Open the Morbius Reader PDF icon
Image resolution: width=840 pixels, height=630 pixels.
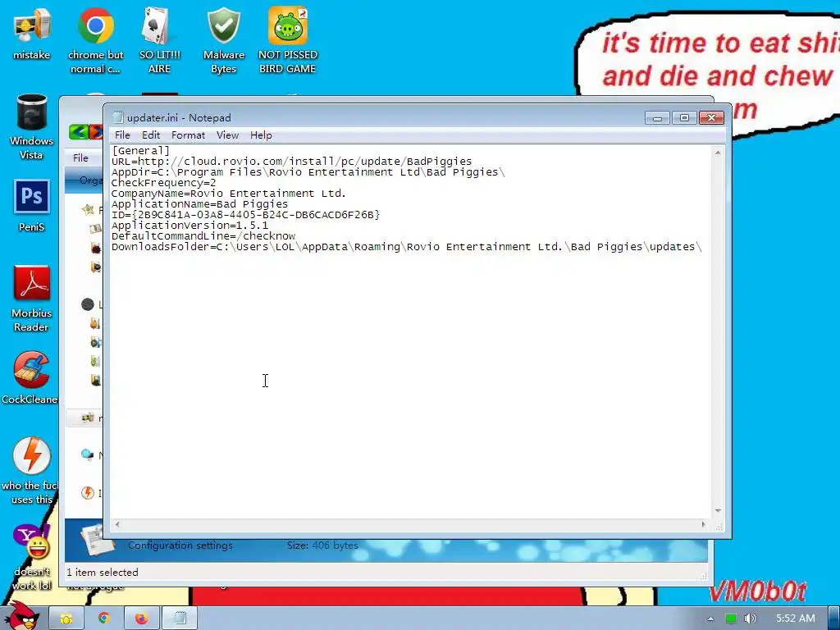click(32, 299)
